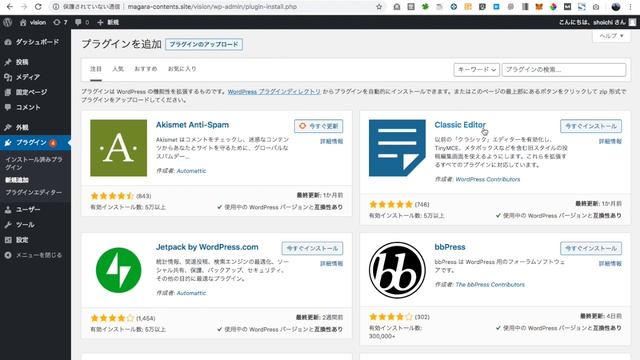
Task: Switch to the おすすめ tab
Action: 146,69
